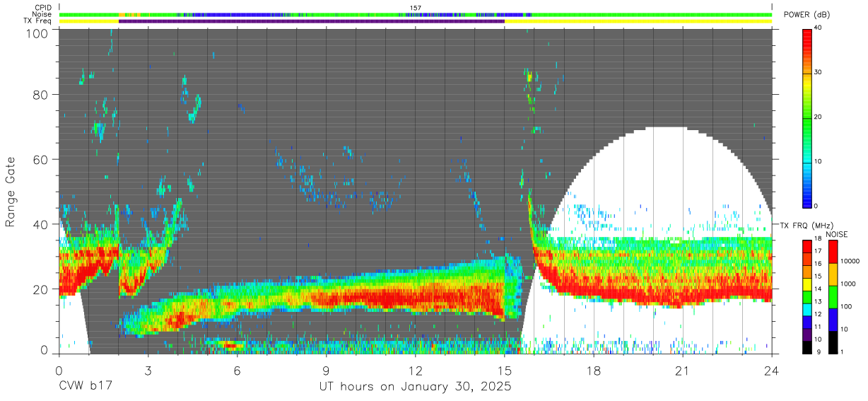Click the 3 hour tick on the time axis
Image resolution: width=868 pixels, height=401 pixels.
coord(148,370)
